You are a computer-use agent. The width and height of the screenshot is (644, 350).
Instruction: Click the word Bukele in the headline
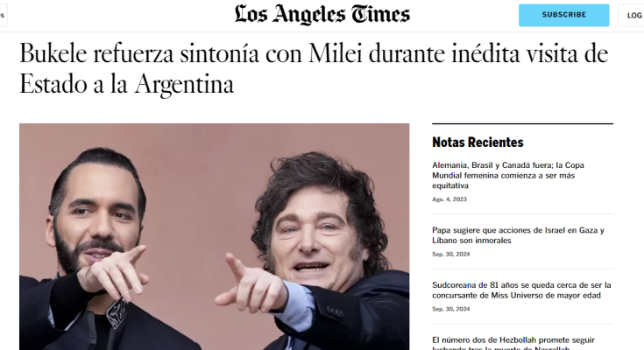point(53,53)
